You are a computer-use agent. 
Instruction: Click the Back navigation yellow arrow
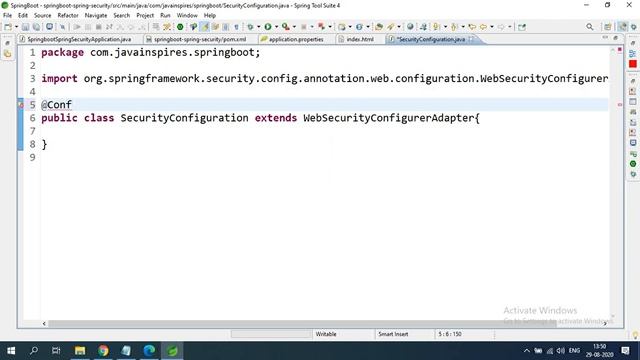tap(483, 27)
